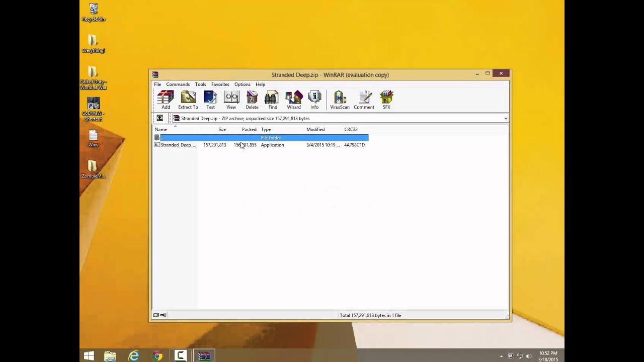Start VirusScan on the archive
The height and width of the screenshot is (362, 644).
340,100
